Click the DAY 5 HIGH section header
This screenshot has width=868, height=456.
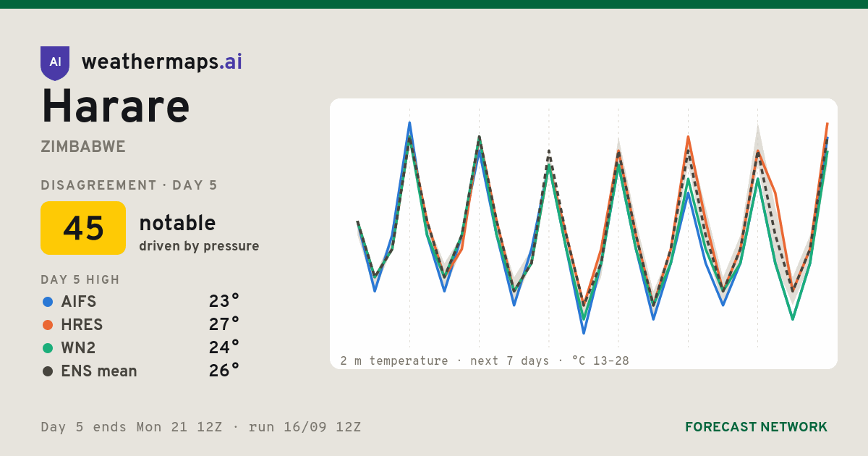[80, 280]
